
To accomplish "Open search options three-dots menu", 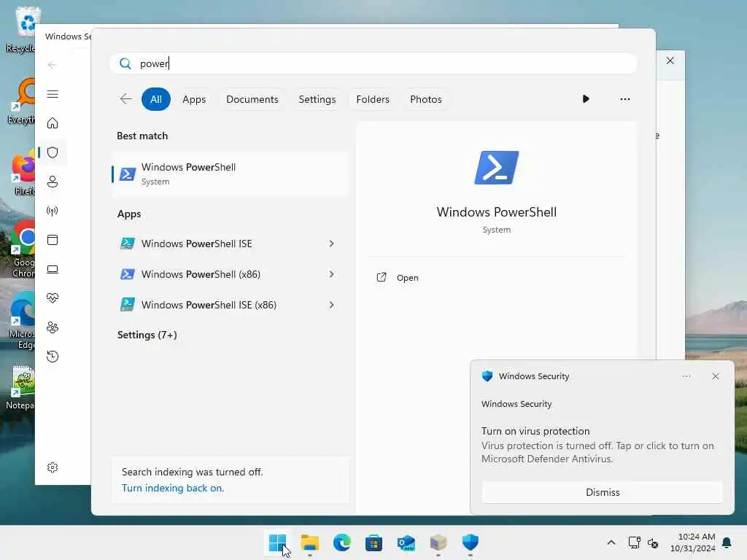I will (x=625, y=99).
